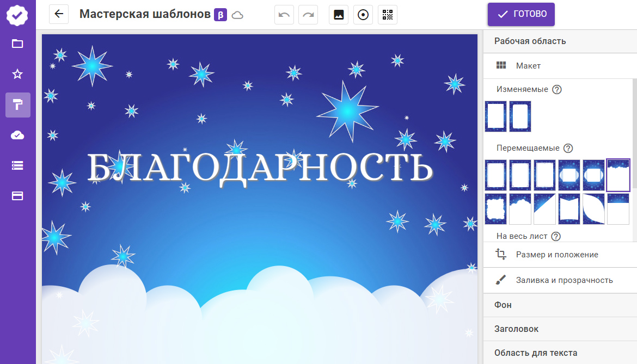
Task: Open the list panel in sidebar
Action: (17, 165)
